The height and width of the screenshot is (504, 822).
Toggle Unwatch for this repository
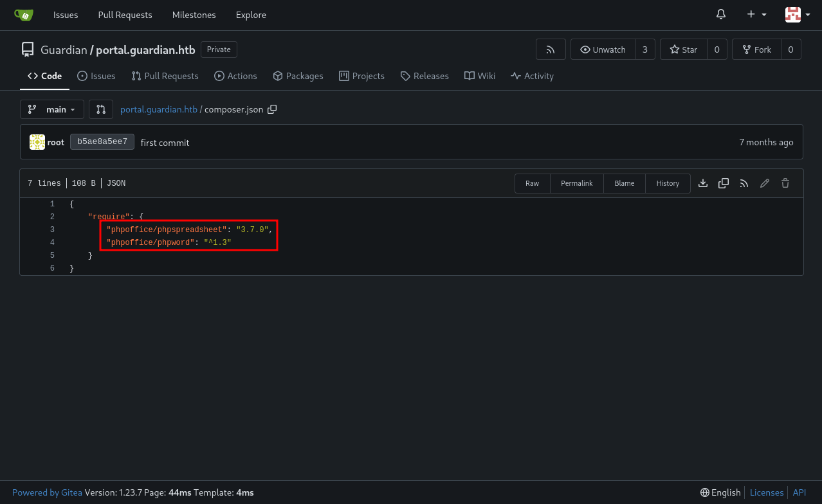pos(603,50)
